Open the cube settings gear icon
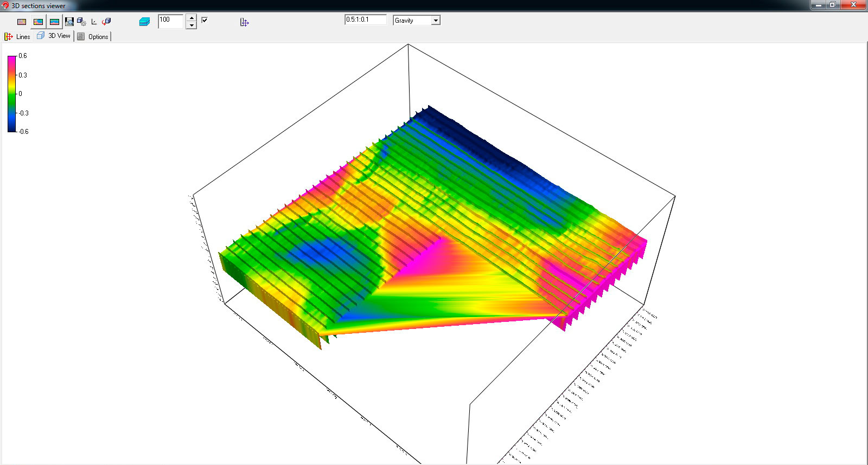The image size is (868, 465). pos(81,22)
